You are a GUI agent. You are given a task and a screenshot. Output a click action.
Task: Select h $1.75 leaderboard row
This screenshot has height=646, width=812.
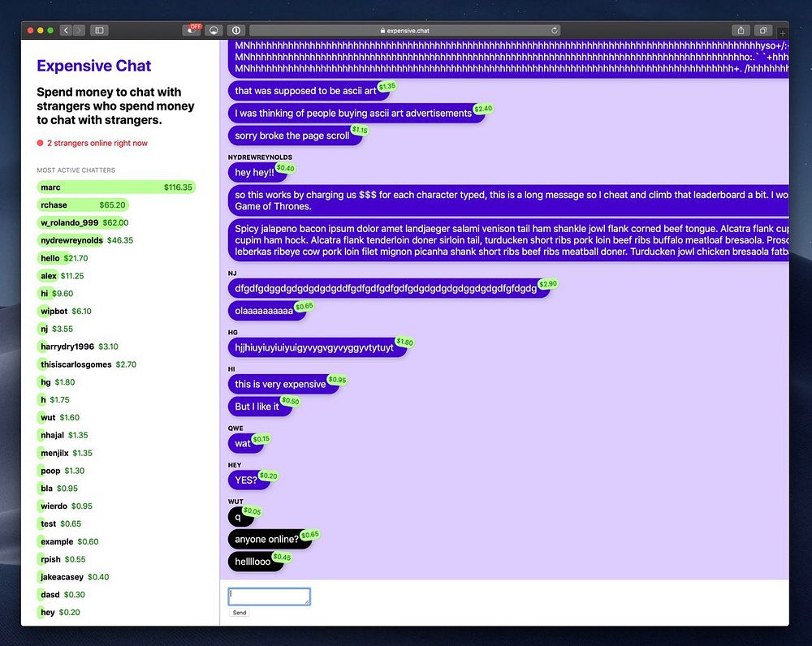coord(54,399)
